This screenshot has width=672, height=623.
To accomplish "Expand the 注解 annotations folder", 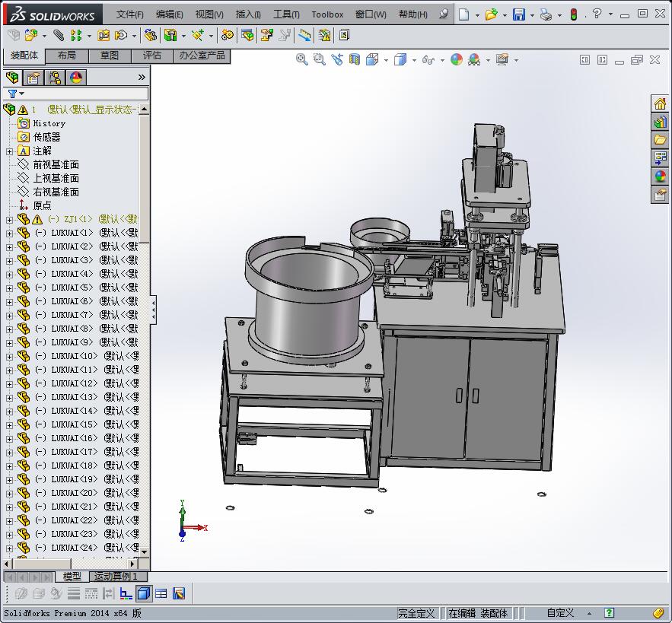I will tap(9, 151).
